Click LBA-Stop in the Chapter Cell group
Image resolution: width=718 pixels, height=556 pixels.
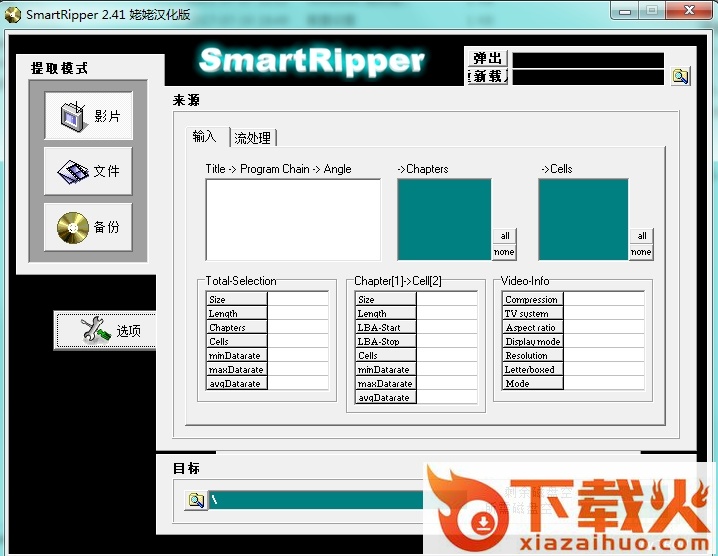(x=386, y=341)
